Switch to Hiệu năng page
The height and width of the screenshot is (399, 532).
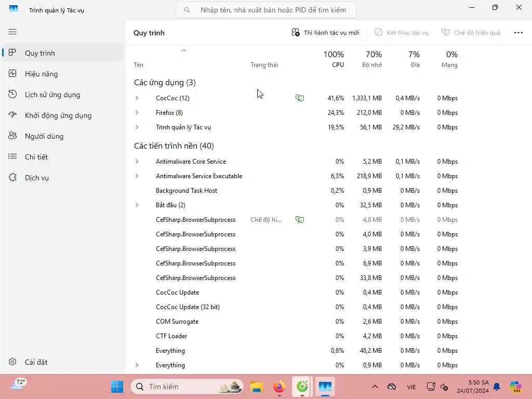pyautogui.click(x=63, y=74)
